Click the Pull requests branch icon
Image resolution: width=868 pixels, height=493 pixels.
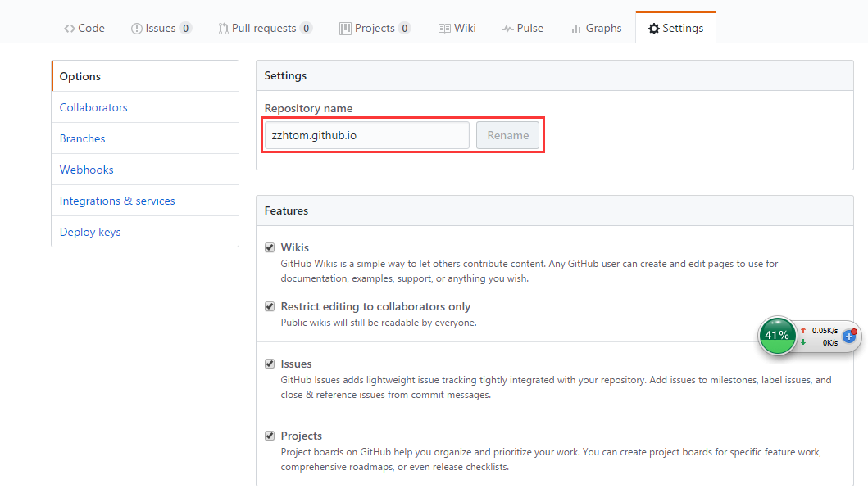[223, 29]
